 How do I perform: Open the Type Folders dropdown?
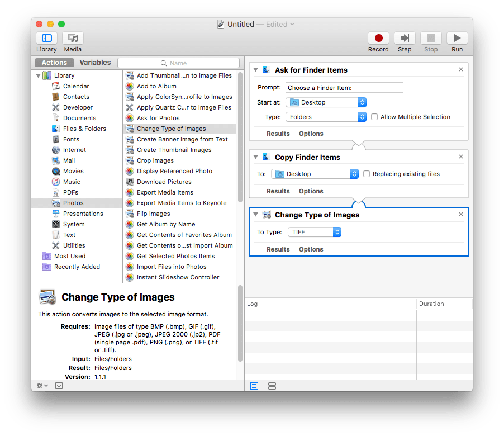pos(326,117)
